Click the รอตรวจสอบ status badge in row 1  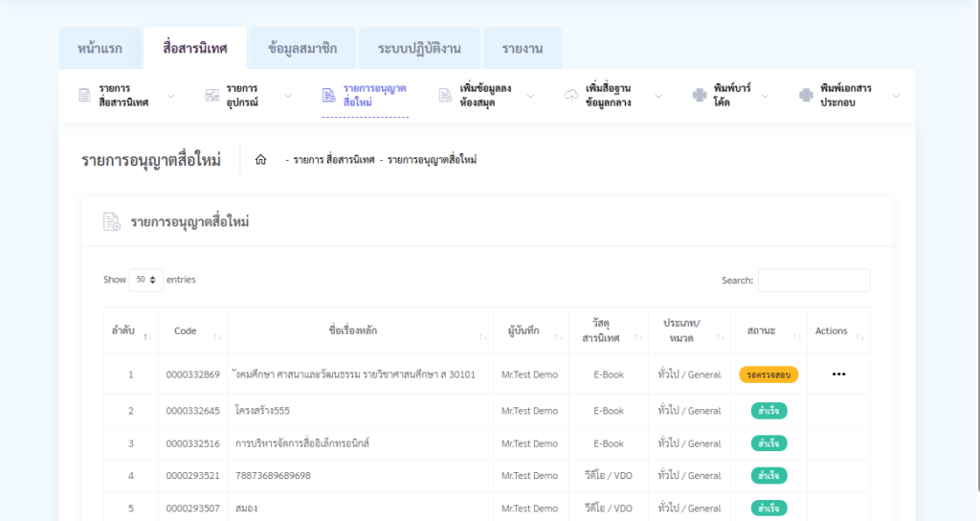click(768, 374)
